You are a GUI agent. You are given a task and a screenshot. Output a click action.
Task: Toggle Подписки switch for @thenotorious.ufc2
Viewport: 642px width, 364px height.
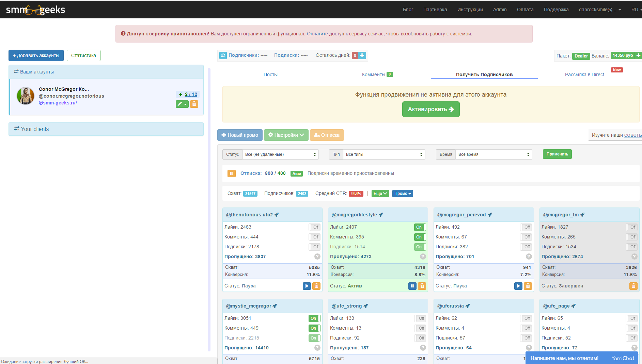315,247
